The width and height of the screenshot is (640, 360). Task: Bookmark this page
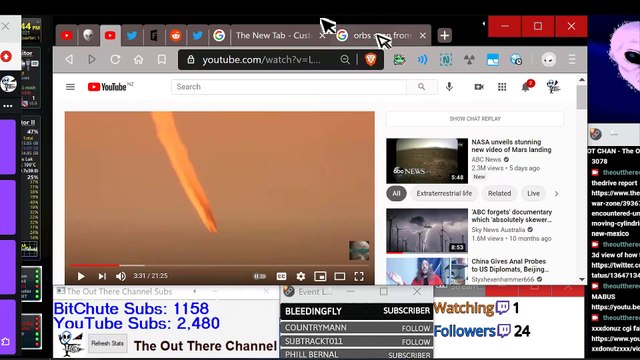coord(162,60)
